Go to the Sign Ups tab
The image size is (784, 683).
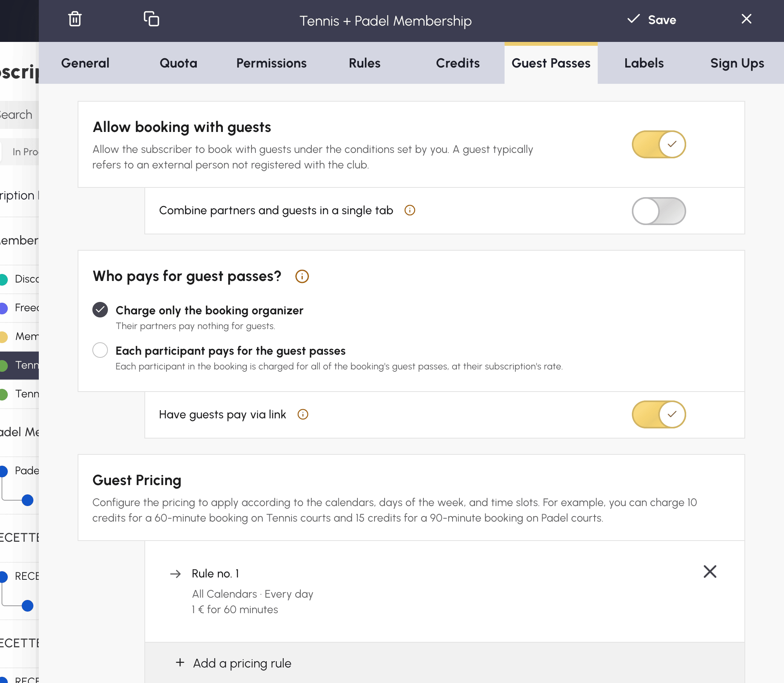737,63
